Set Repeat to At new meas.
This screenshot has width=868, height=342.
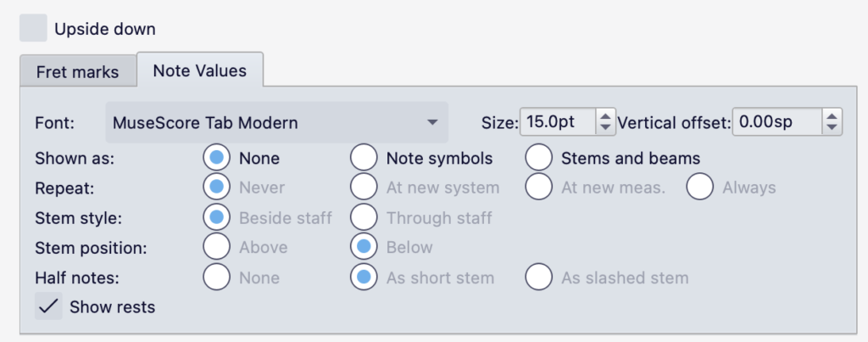538,188
